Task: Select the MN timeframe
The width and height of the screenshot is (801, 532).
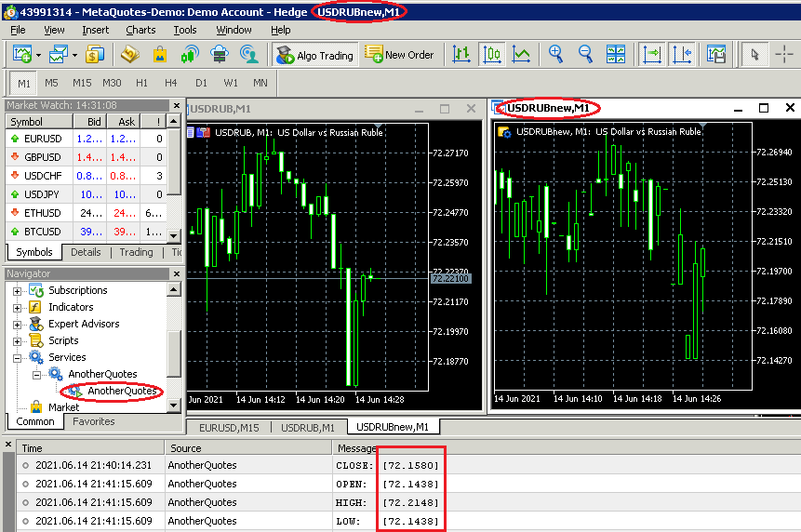Action: [260, 83]
